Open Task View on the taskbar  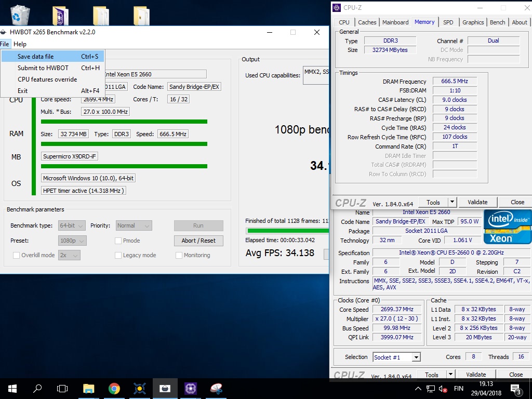coord(62,389)
